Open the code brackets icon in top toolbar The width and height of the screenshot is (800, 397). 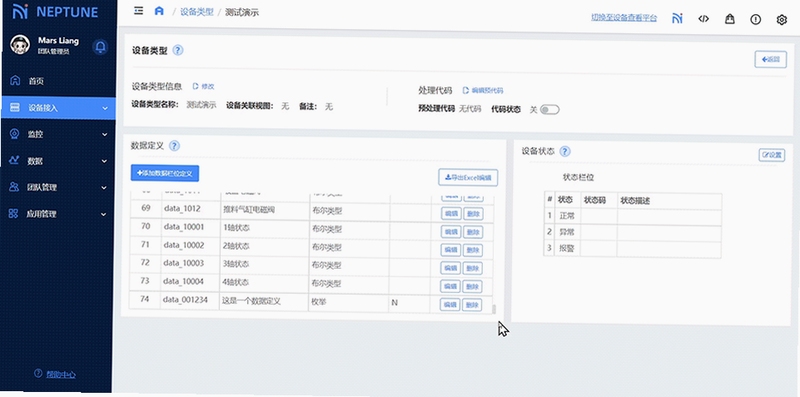[704, 19]
